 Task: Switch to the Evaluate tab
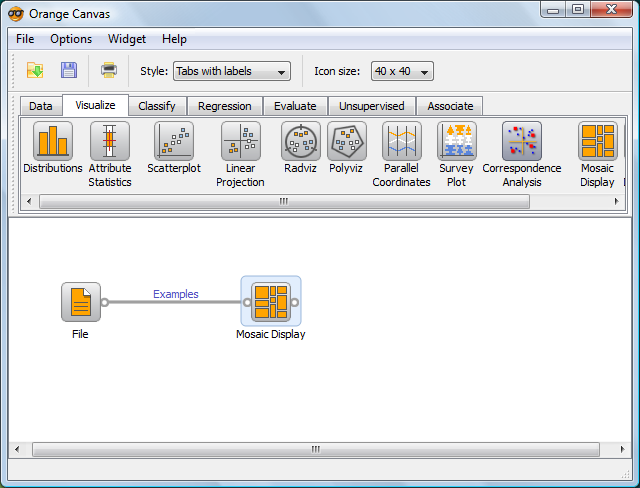[295, 106]
